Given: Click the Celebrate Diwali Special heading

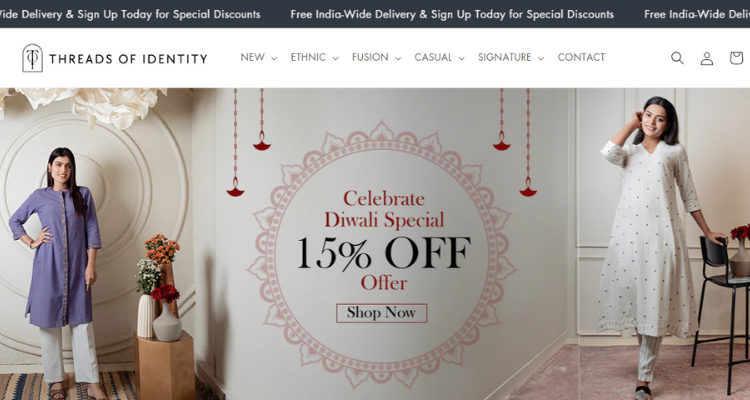Looking at the screenshot, I should [x=384, y=209].
